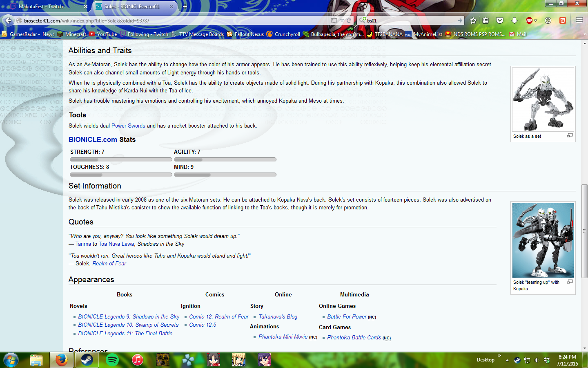
Task: Open Adblock Plus dropdown arrow
Action: 536,20
